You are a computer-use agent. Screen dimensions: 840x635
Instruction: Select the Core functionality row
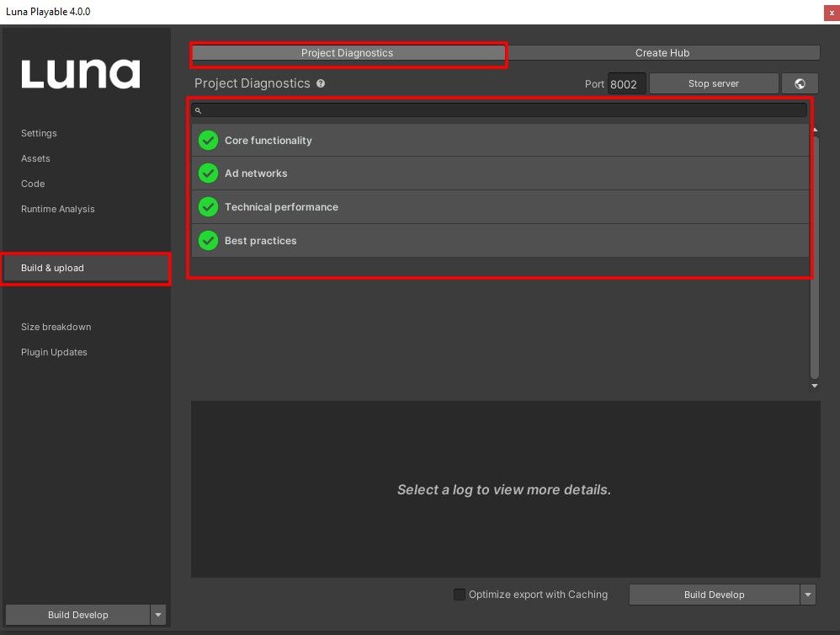[x=500, y=141]
